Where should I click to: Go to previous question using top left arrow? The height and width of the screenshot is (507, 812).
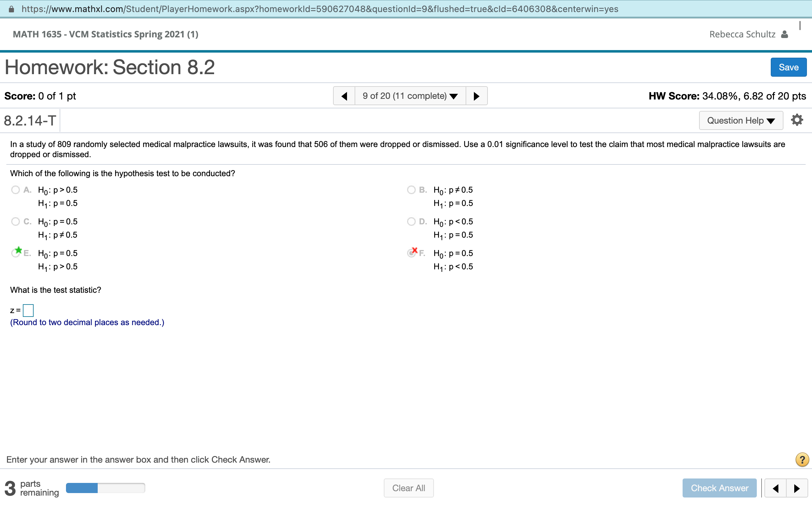pyautogui.click(x=344, y=96)
